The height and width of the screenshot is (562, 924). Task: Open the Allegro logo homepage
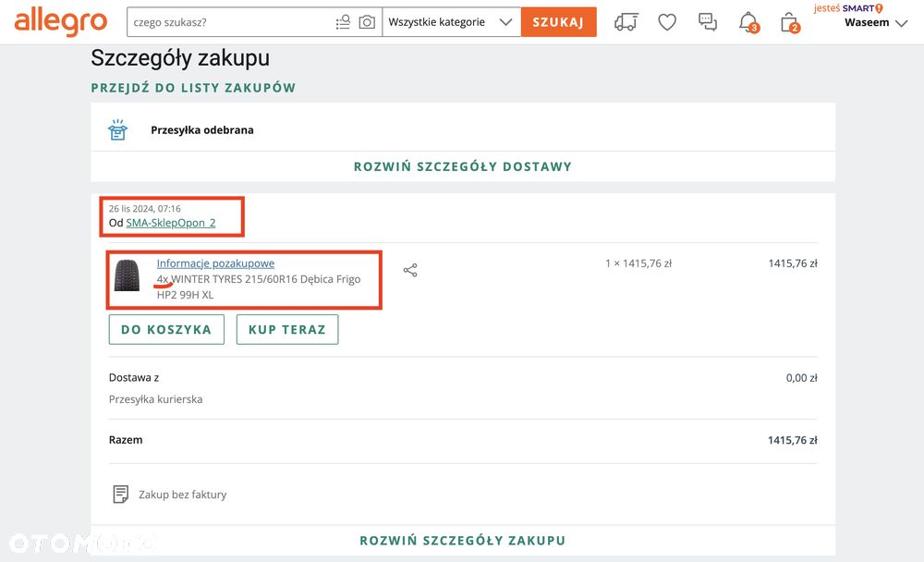pyautogui.click(x=61, y=22)
